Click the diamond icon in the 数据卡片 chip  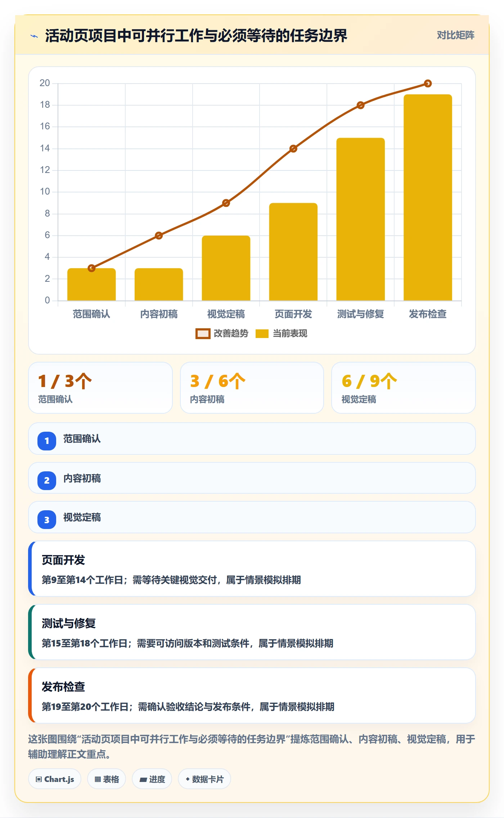(x=188, y=779)
